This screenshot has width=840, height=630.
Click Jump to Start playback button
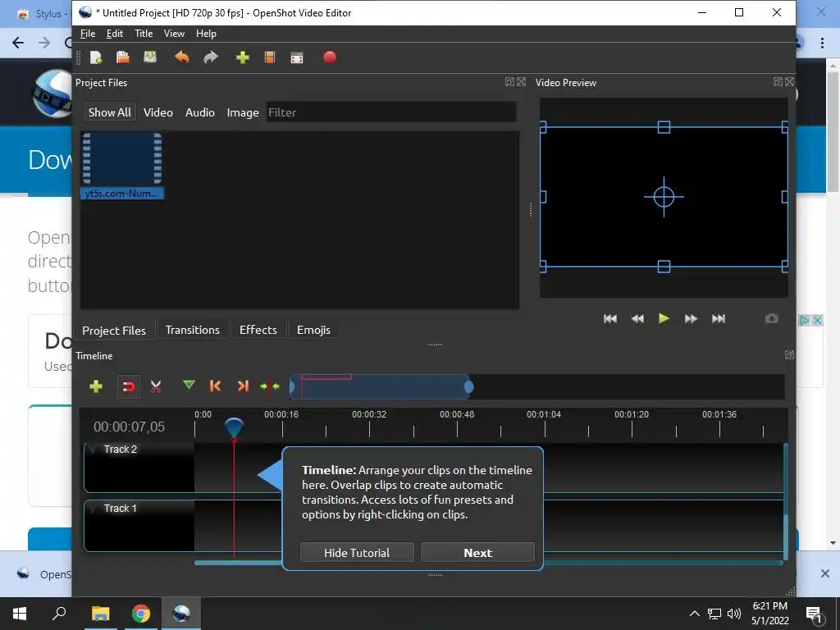pyautogui.click(x=610, y=319)
